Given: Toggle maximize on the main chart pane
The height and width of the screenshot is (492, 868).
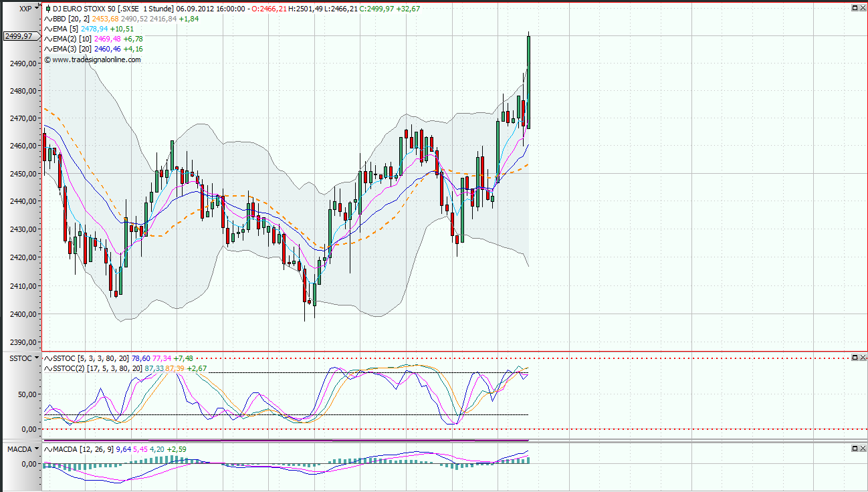Looking at the screenshot, I should (x=855, y=8).
